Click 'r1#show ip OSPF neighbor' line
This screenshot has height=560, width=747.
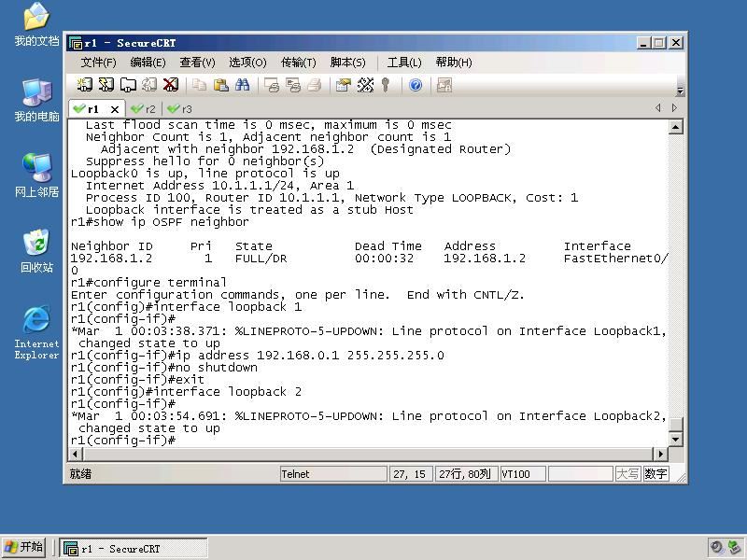coord(160,222)
